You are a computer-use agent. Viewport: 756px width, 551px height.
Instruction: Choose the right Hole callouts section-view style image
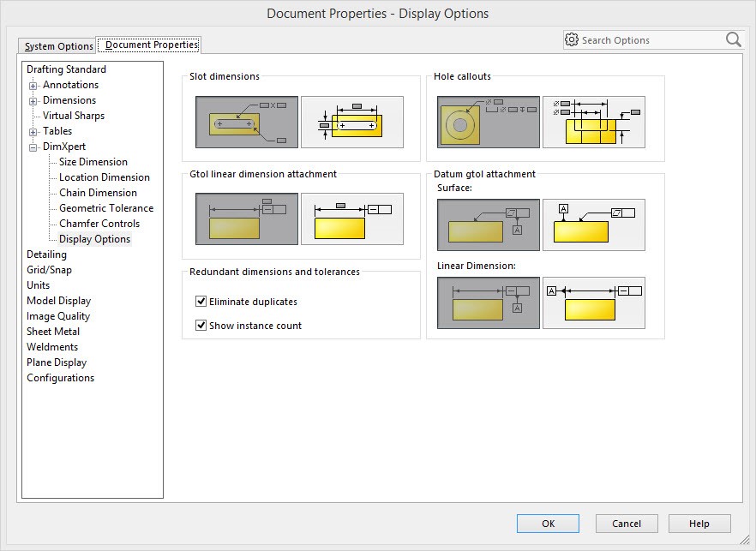594,122
